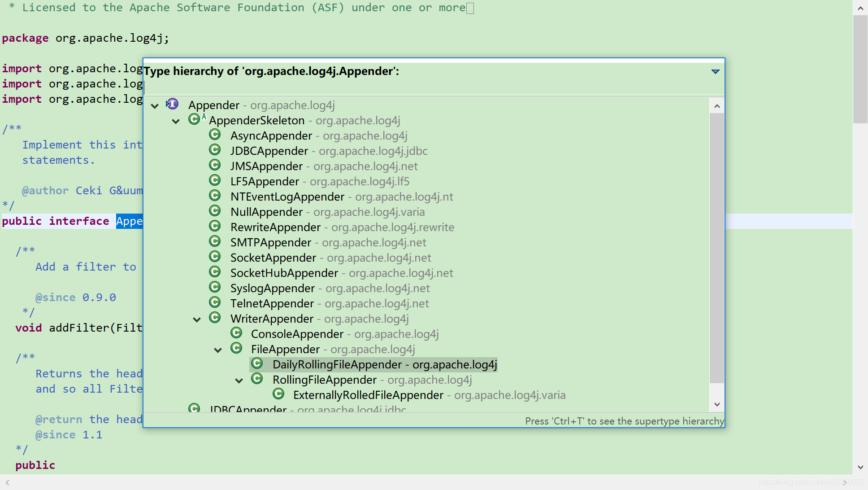Click the class icon of SocketAppender
The width and height of the screenshot is (868, 490).
click(215, 257)
